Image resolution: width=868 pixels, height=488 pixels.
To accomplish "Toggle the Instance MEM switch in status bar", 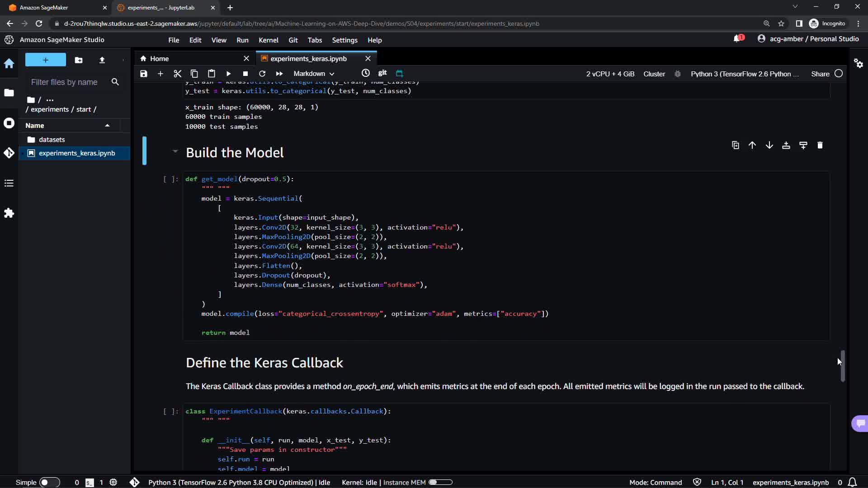I will click(440, 482).
